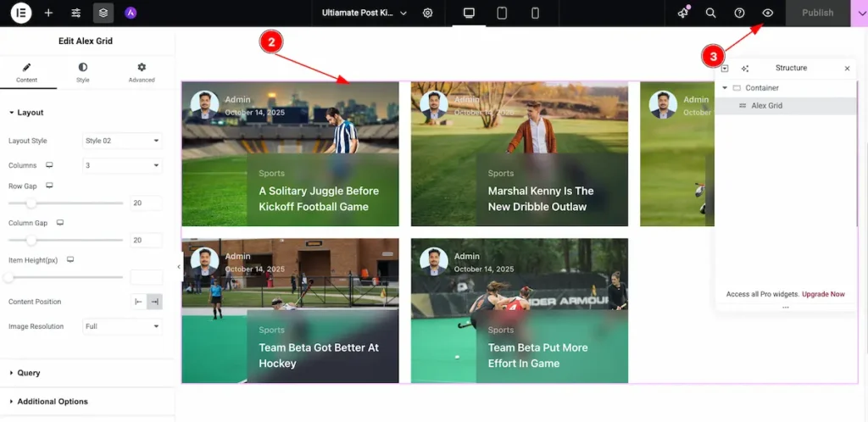
Task: Switch to the Style tab
Action: (x=82, y=72)
